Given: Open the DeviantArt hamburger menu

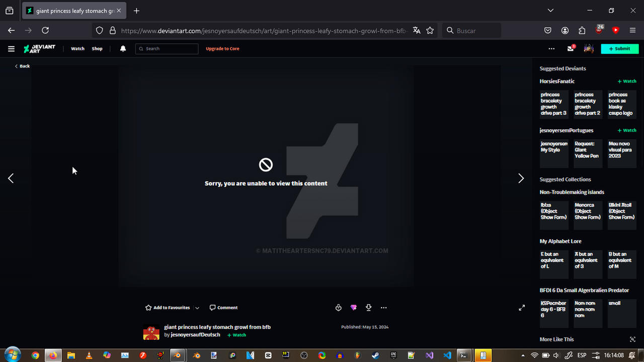Looking at the screenshot, I should [11, 49].
